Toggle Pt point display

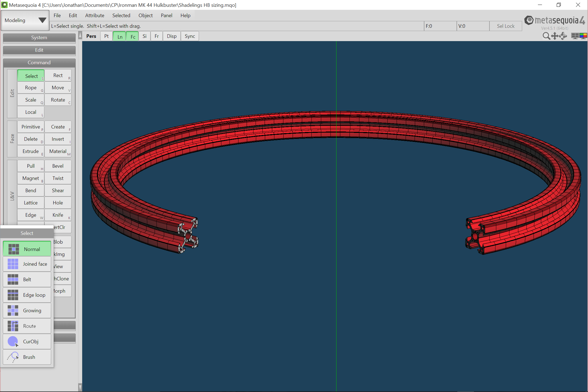click(x=106, y=36)
